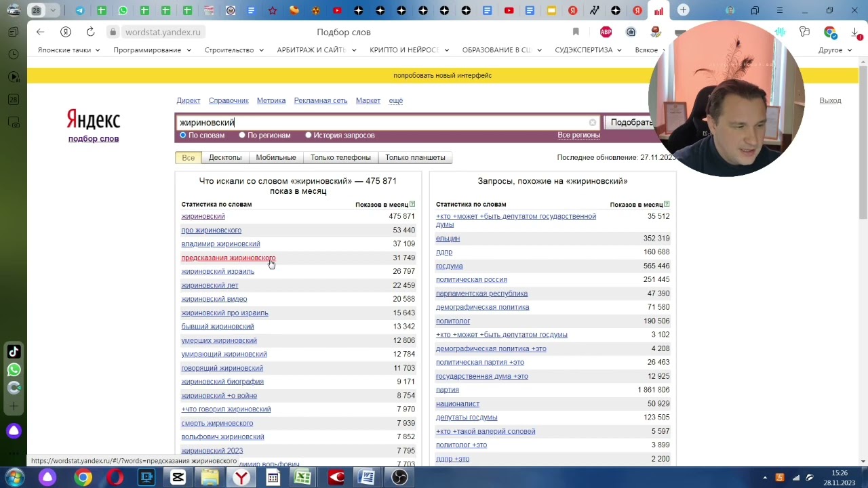The image size is (868, 488).
Task: Click the 'Подобрать' button
Action: pos(632,123)
